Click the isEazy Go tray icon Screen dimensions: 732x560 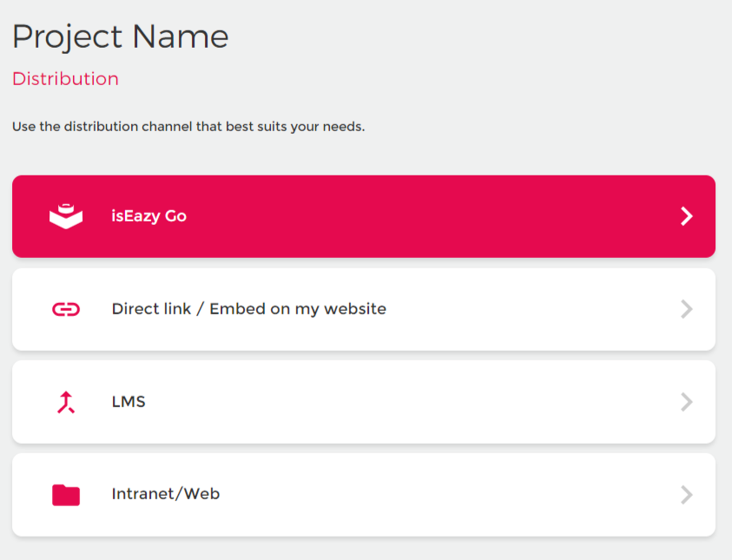click(66, 216)
